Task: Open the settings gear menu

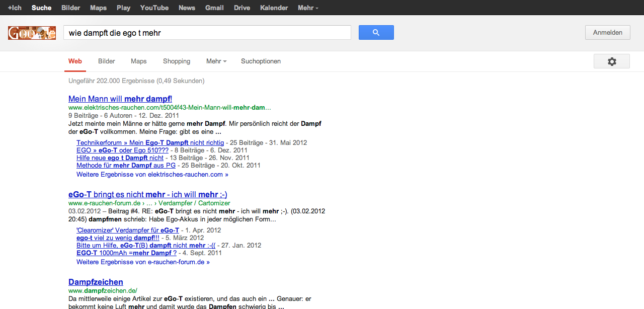Action: 611,61
